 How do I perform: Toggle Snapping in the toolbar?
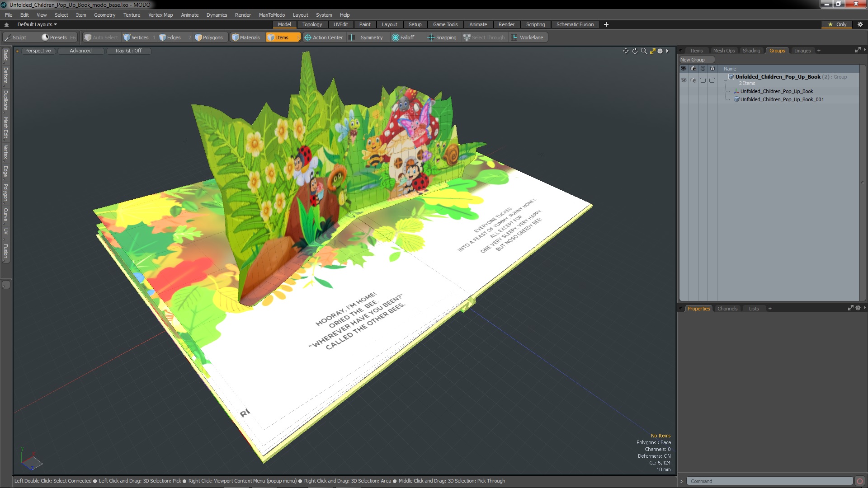click(443, 38)
